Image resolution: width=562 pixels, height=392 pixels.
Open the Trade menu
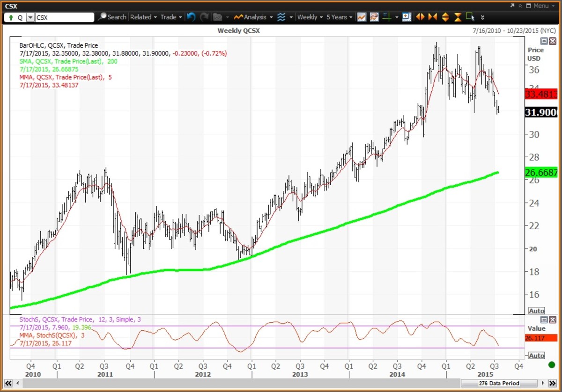pyautogui.click(x=171, y=17)
